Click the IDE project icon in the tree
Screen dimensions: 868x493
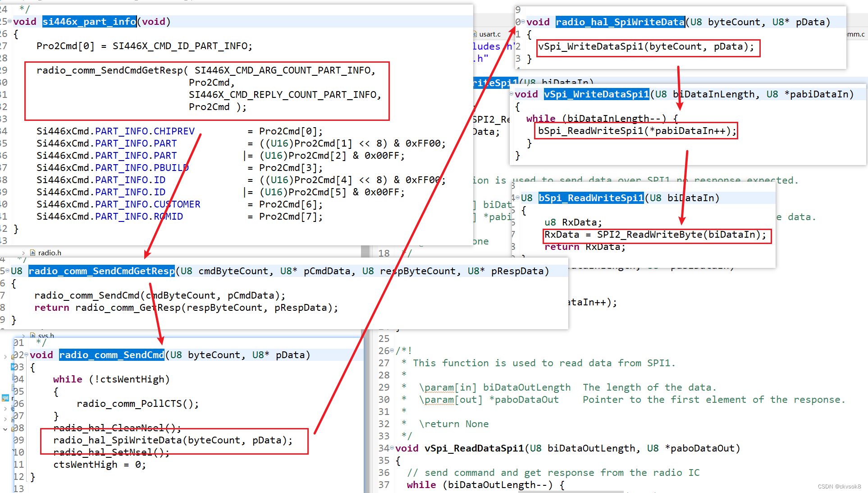(5, 398)
